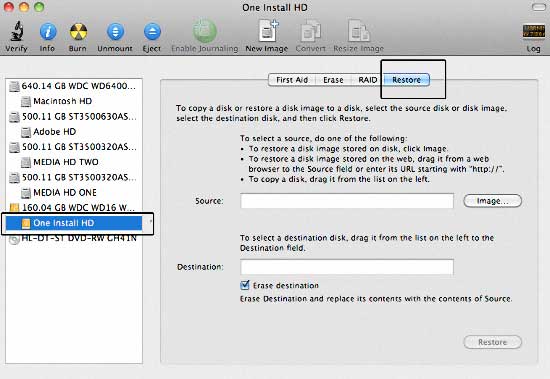Toggle the Erase destination checkbox
The width and height of the screenshot is (550, 379).
[x=245, y=285]
